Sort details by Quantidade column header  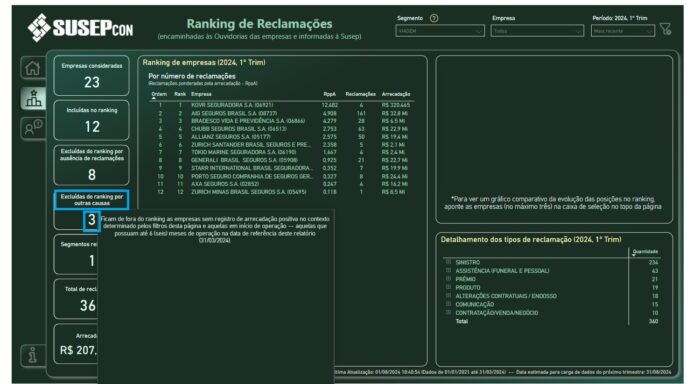click(x=645, y=252)
